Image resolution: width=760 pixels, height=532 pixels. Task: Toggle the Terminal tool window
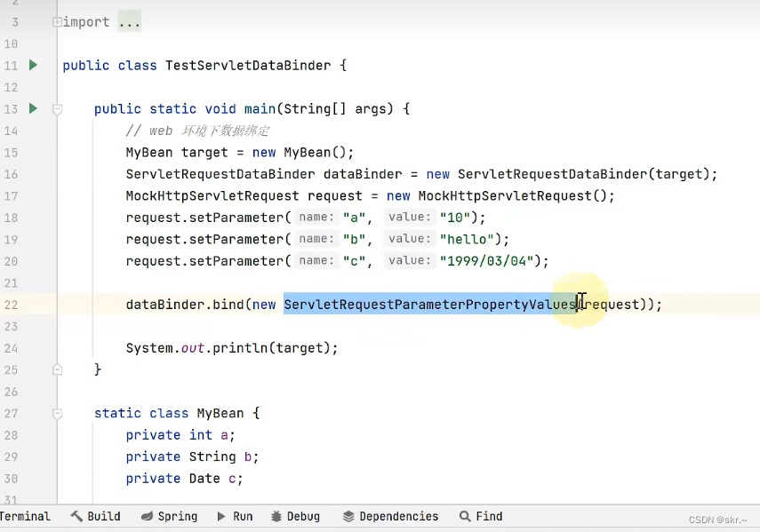click(25, 516)
